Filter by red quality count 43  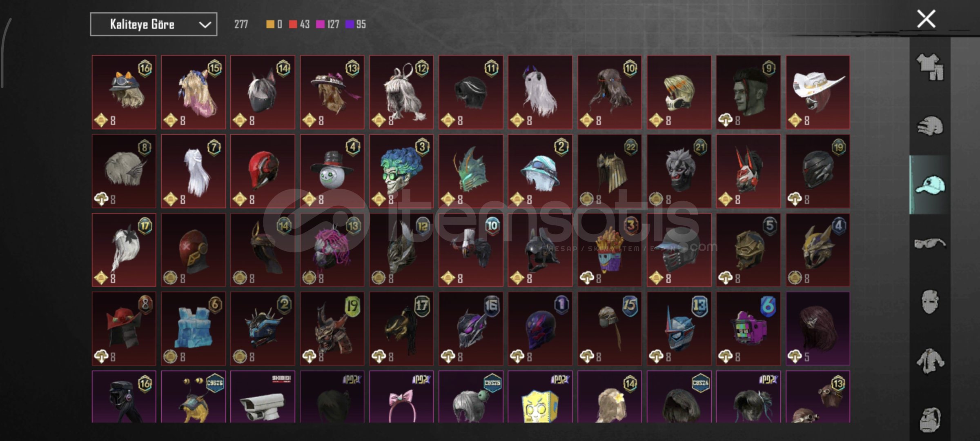tap(299, 24)
